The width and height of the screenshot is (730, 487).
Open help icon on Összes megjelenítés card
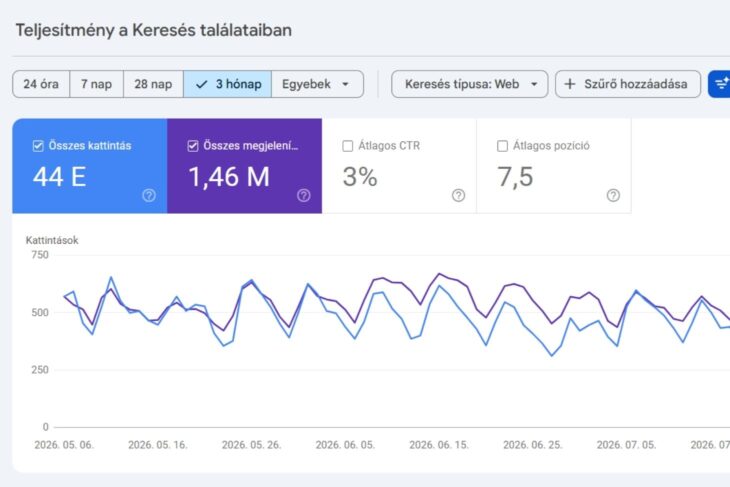[304, 195]
